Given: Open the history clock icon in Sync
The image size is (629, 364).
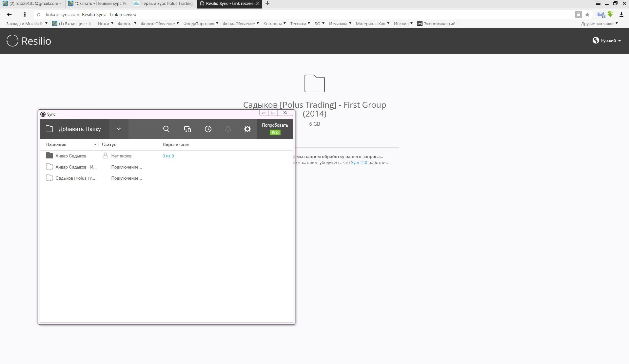Looking at the screenshot, I should click(x=208, y=129).
